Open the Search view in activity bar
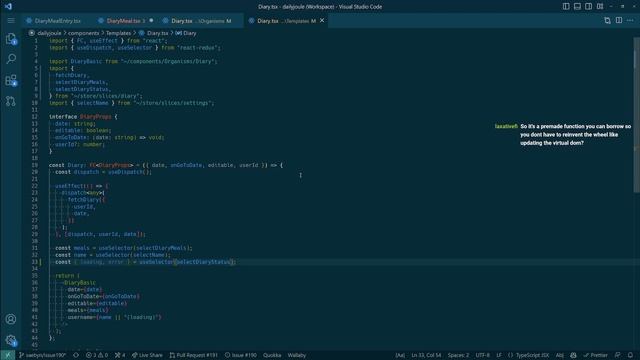 pos(11,59)
